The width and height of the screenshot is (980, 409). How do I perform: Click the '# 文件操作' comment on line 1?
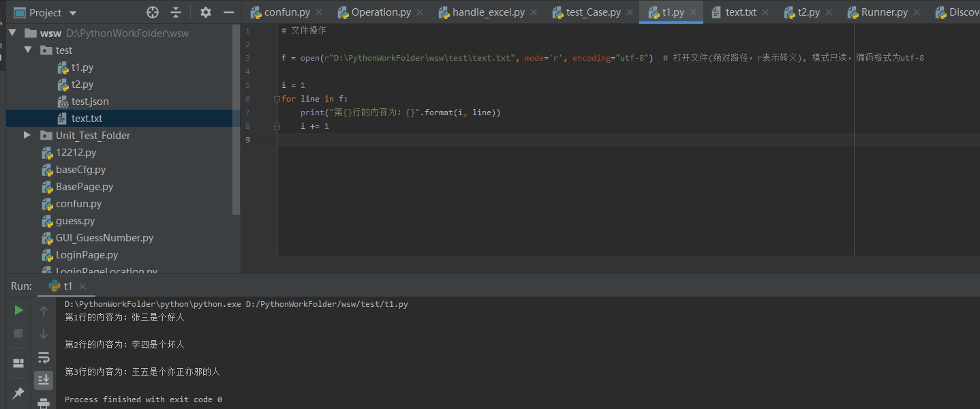(304, 31)
